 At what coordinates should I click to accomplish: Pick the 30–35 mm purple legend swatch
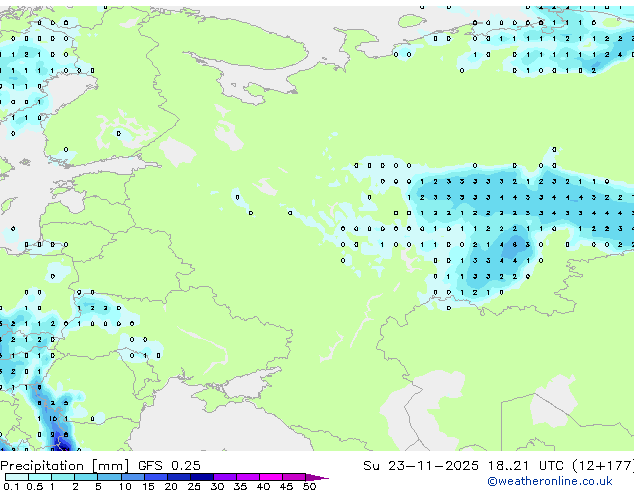tap(225, 477)
